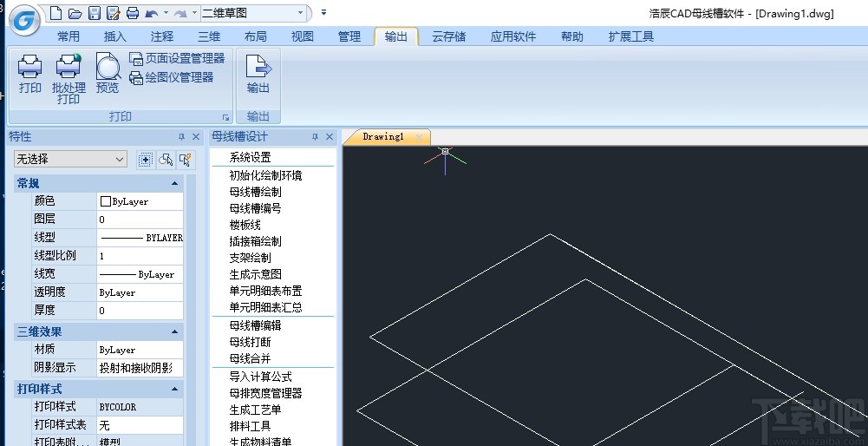868x446 pixels.
Task: Click quick access printer icon
Action: (133, 13)
